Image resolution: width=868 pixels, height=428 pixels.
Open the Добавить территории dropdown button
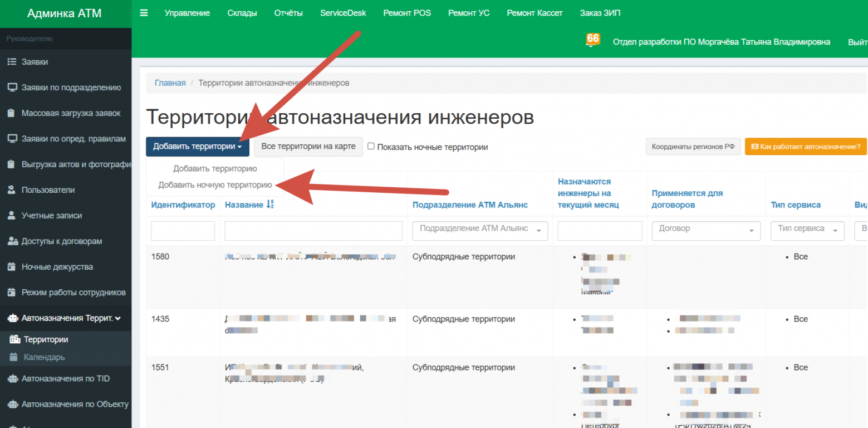197,147
